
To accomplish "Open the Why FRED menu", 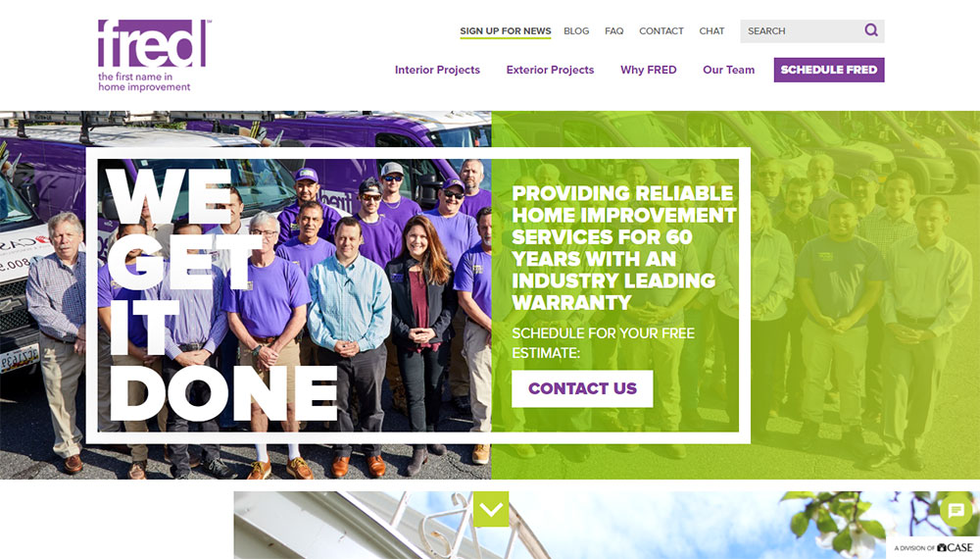I will 648,70.
